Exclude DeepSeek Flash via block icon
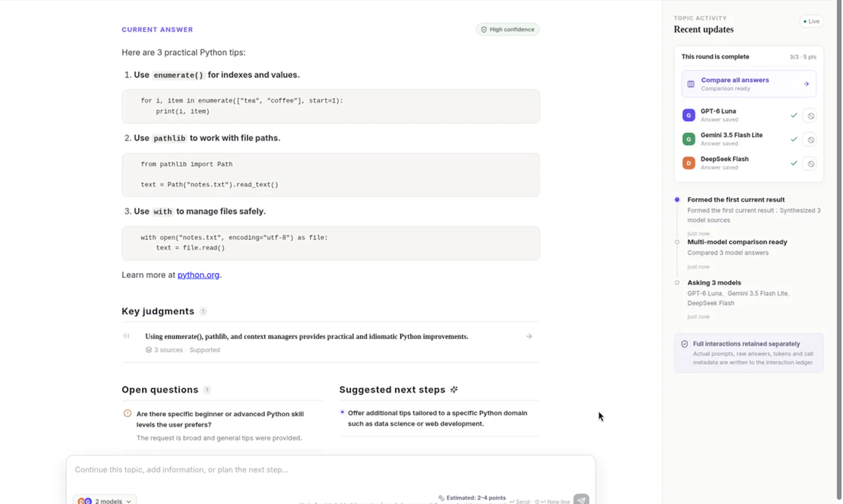 811,164
